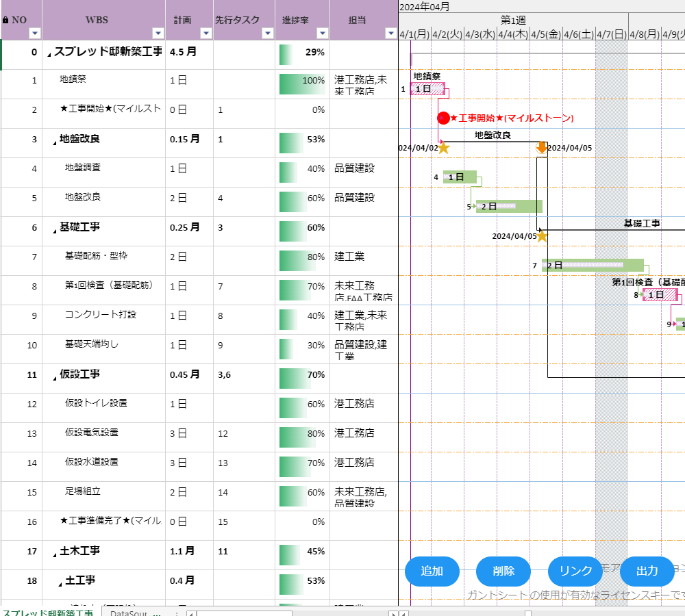685x616 pixels.
Task: Collapse the 仮設工事 summary row
Action: point(55,378)
